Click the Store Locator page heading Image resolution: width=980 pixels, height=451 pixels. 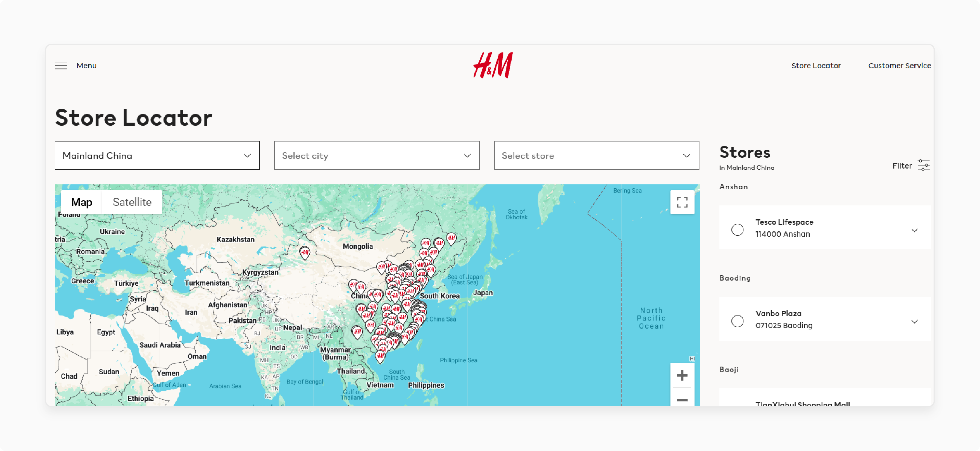pos(133,117)
